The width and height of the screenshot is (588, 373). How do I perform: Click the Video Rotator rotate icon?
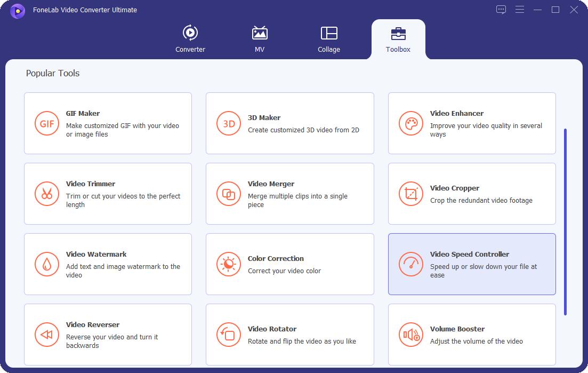(x=228, y=335)
